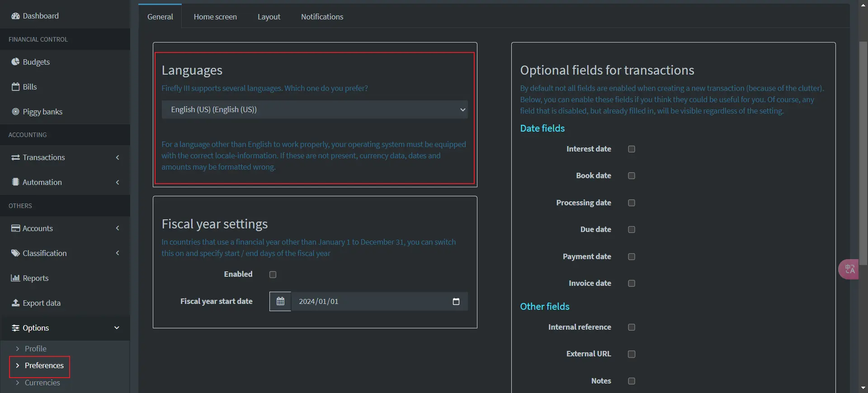Switch to the Home screen tab
The image size is (868, 393).
pos(215,17)
